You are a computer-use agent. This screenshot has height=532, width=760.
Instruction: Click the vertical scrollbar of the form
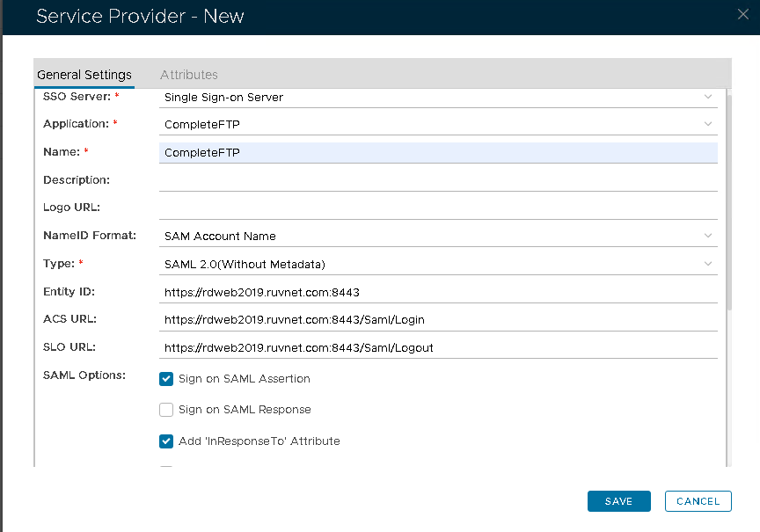(728, 202)
